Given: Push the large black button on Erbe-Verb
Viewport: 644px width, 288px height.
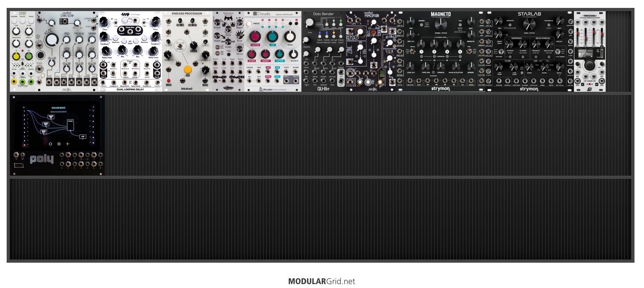Looking at the screenshot, I should 41,55.
